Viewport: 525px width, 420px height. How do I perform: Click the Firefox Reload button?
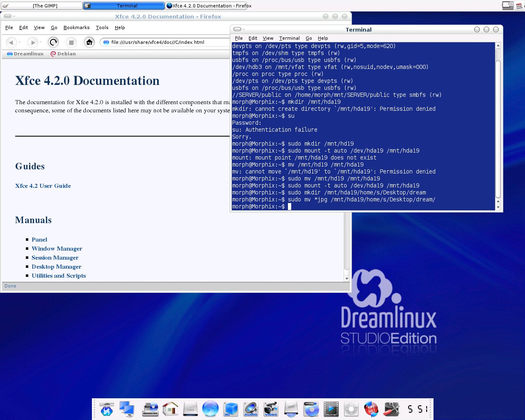[53, 42]
